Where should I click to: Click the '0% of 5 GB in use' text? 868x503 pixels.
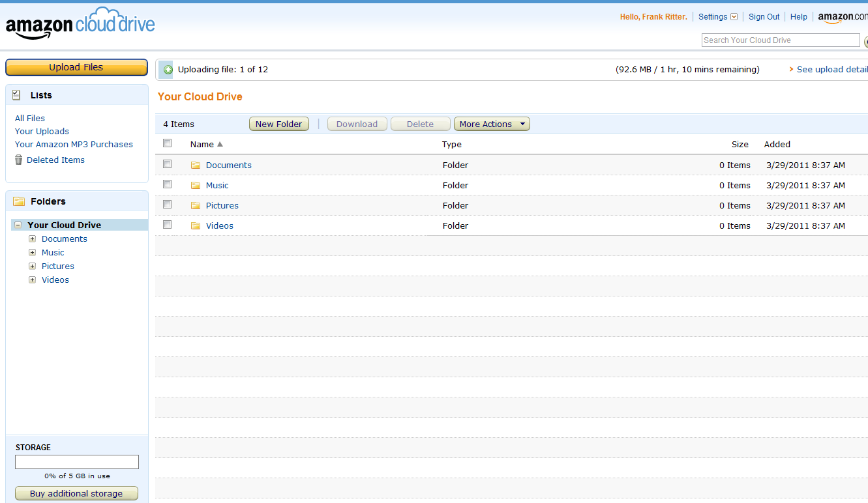(77, 476)
